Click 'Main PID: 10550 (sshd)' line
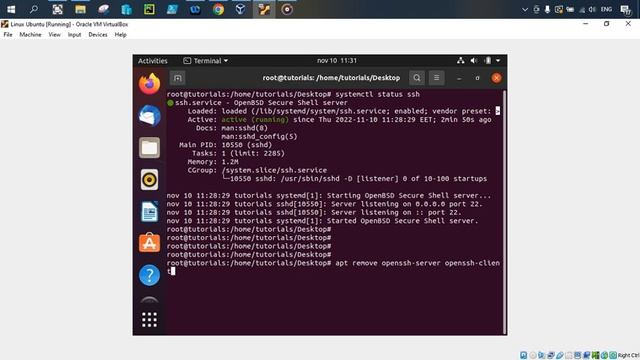Image resolution: width=640 pixels, height=360 pixels. click(225, 145)
